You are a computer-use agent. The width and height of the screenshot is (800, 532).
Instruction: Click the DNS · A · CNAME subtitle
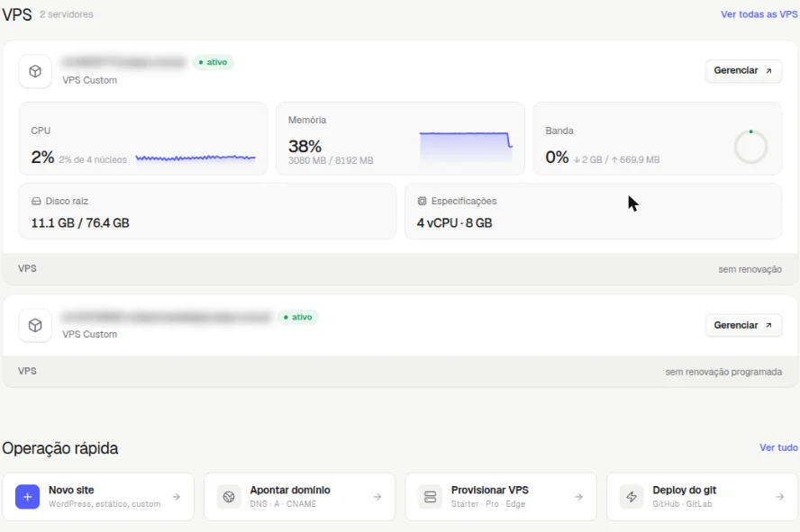click(x=283, y=504)
